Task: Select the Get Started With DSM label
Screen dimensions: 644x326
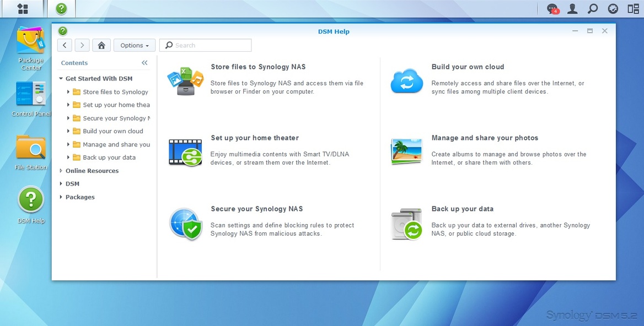Action: (x=99, y=78)
